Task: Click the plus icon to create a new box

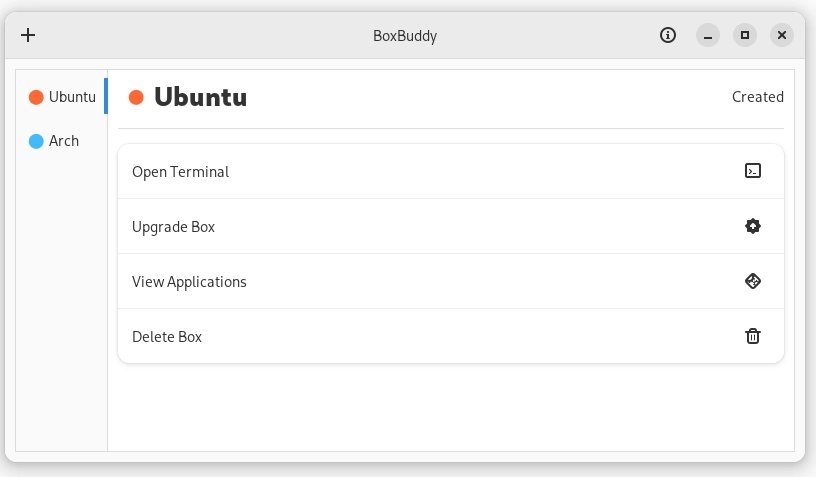Action: (x=28, y=35)
